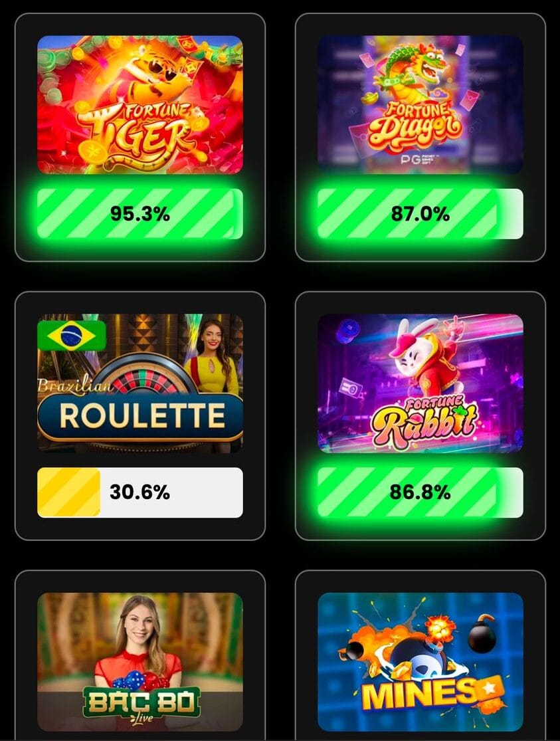The image size is (560, 741).
Task: Open the Bac Bo Live game thumbnail
Action: [140, 662]
